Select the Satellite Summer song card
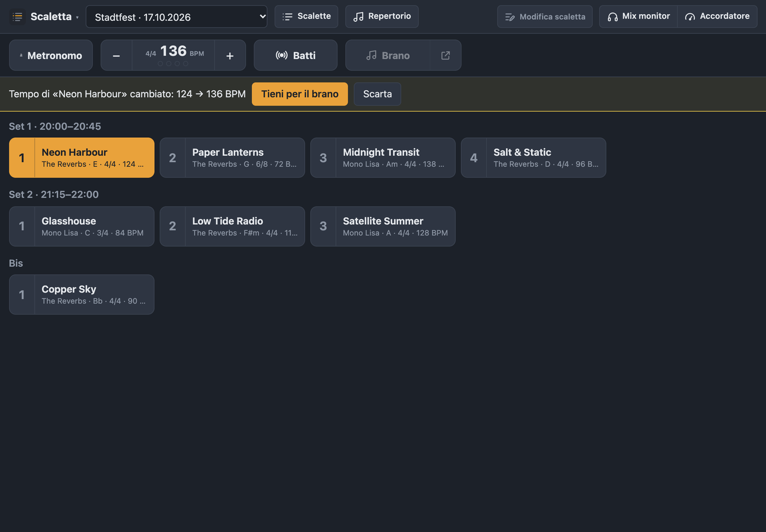 [x=383, y=226]
